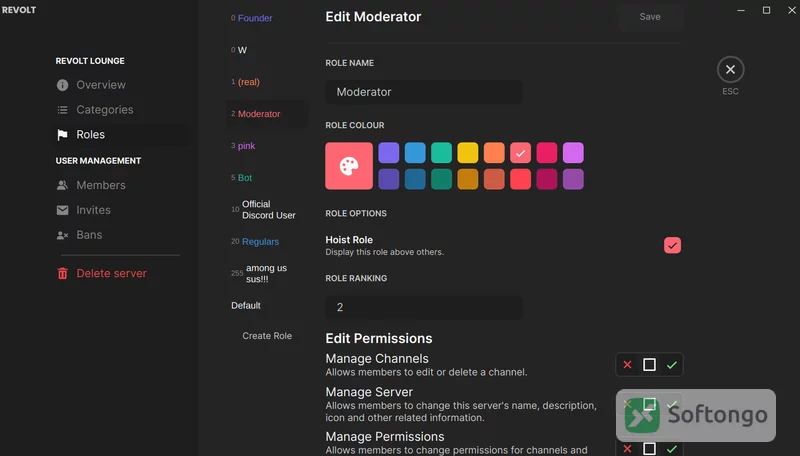Select the pink role

266,146
